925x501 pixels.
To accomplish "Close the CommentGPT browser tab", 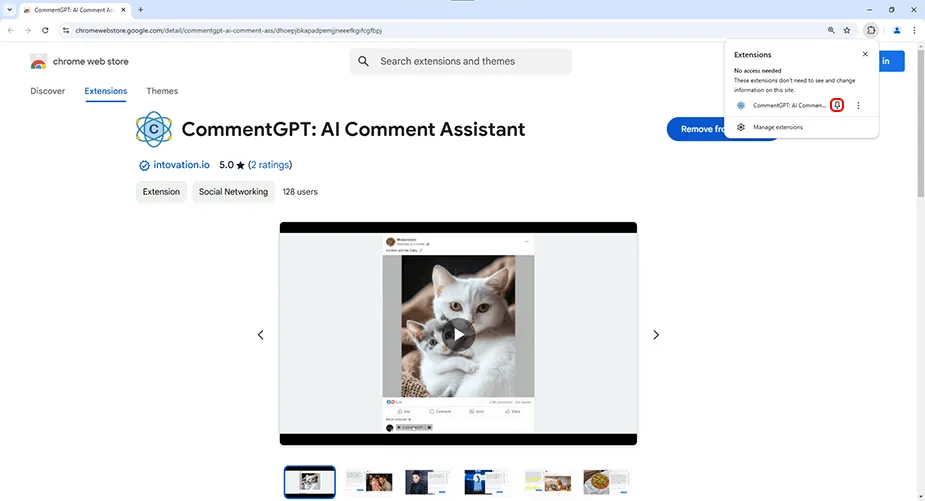I will 123,10.
